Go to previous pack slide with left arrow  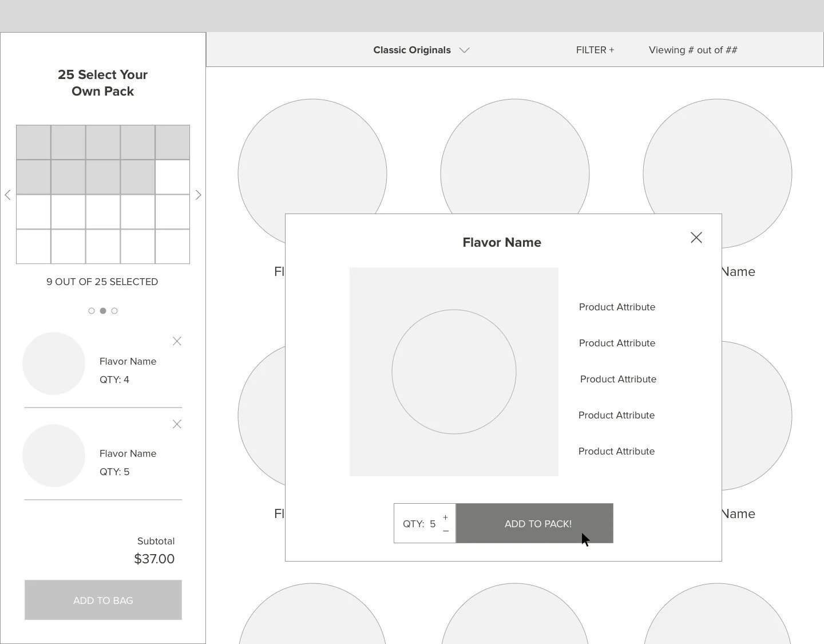7,195
